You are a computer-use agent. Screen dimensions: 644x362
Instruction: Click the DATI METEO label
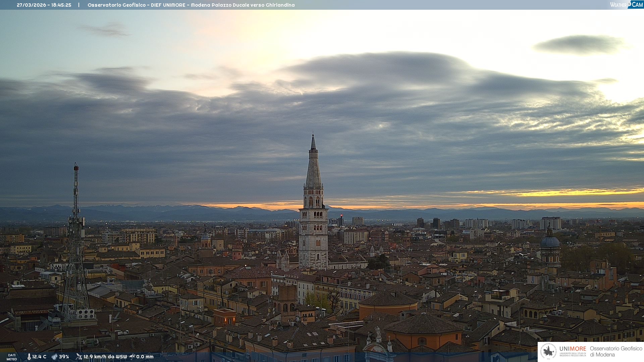12,357
